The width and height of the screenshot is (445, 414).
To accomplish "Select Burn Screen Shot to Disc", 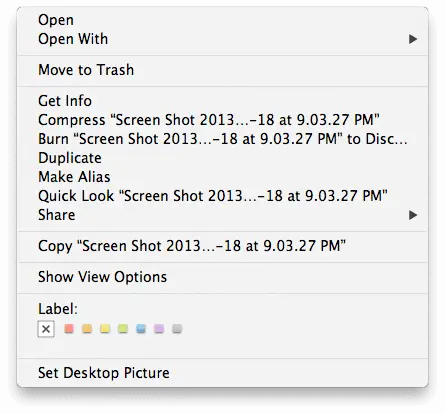I will click(x=222, y=139).
